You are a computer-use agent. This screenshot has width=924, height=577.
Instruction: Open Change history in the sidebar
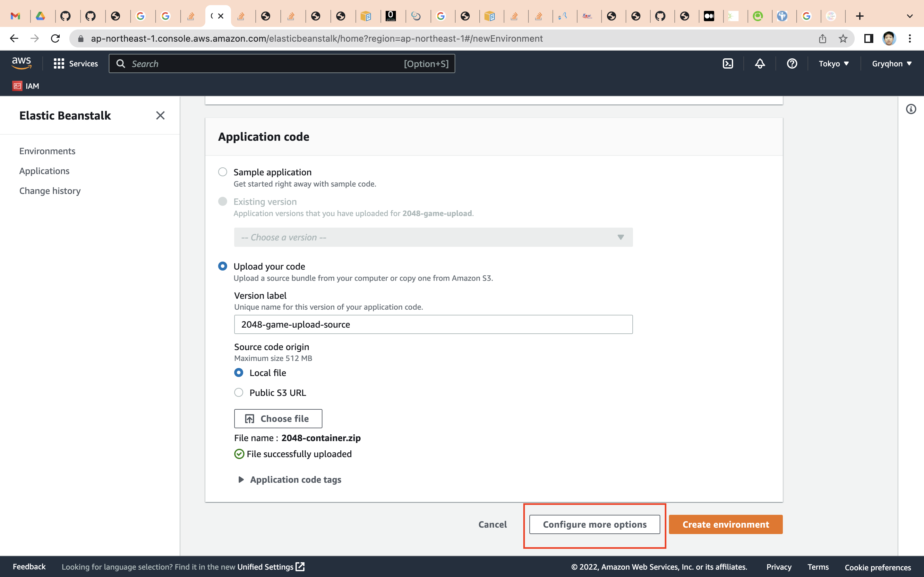50,190
